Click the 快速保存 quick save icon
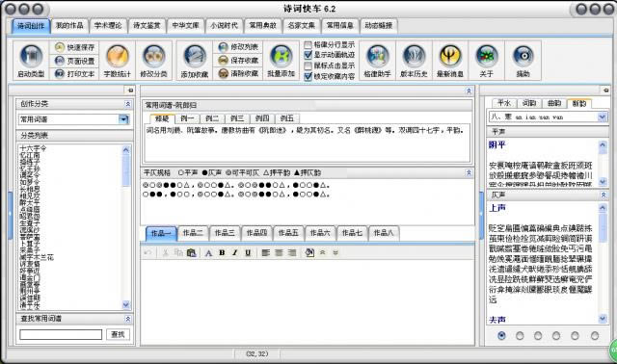This screenshot has width=617, height=364. 60,47
